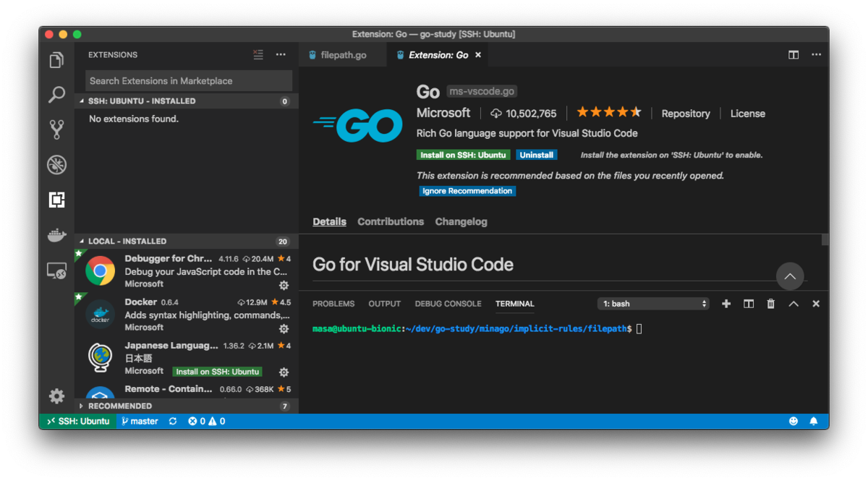Viewport: 868px width, 481px height.
Task: Select the Remote - Containers extension entry
Action: pyautogui.click(x=186, y=389)
